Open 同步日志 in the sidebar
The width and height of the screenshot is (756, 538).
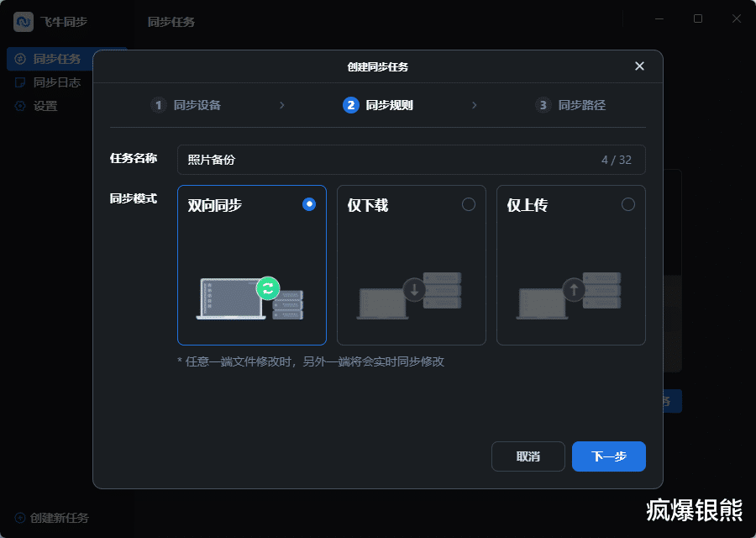(47, 82)
